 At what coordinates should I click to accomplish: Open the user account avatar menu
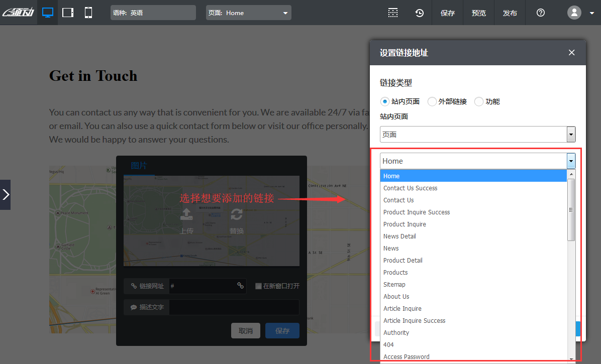[x=574, y=13]
